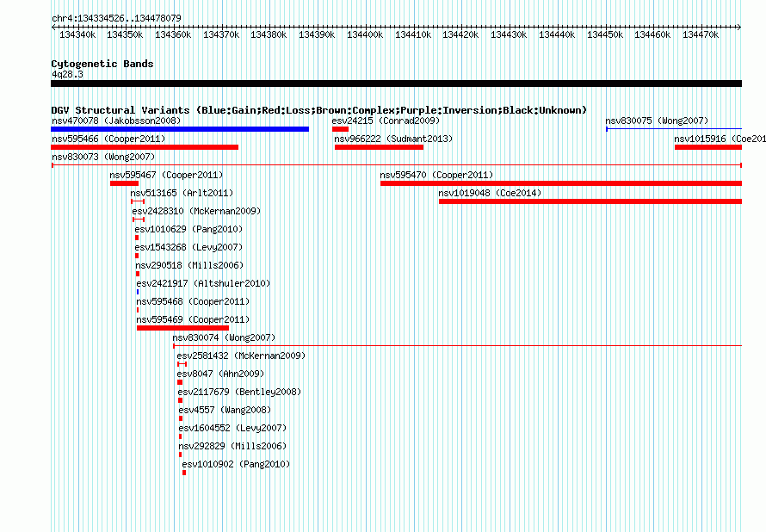This screenshot has width=766, height=532.
Task: Click the red nsv595466 loss bar
Action: pos(145,147)
